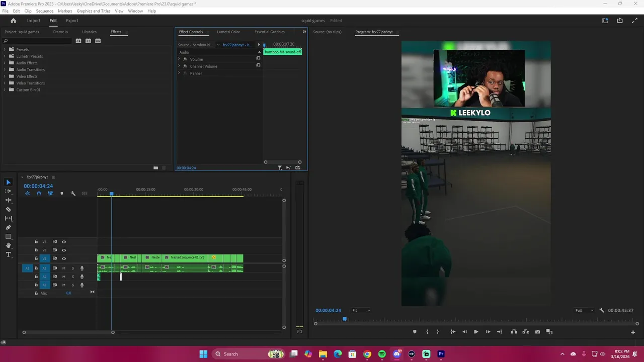
Task: Select the Pen tool
Action: tap(8, 227)
